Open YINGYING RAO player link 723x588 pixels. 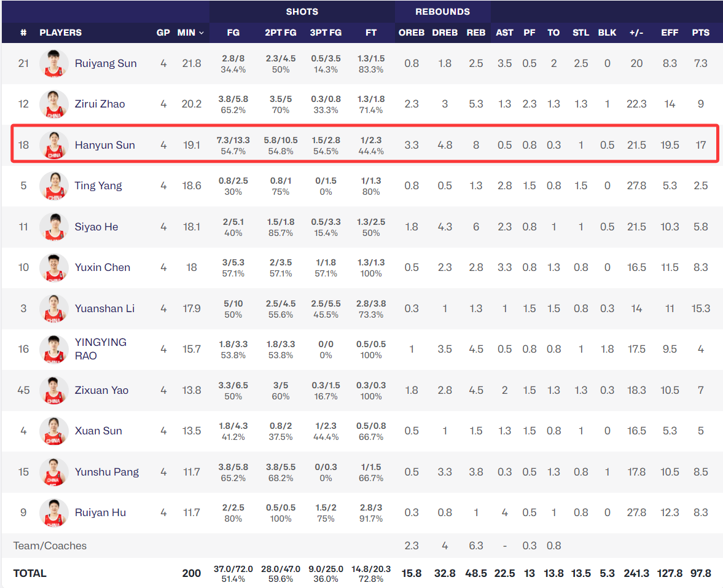pyautogui.click(x=101, y=349)
